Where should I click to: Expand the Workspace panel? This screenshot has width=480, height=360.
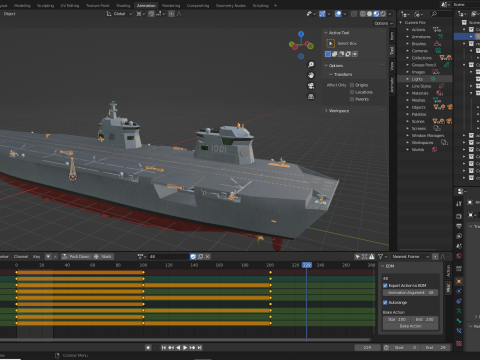coord(326,111)
